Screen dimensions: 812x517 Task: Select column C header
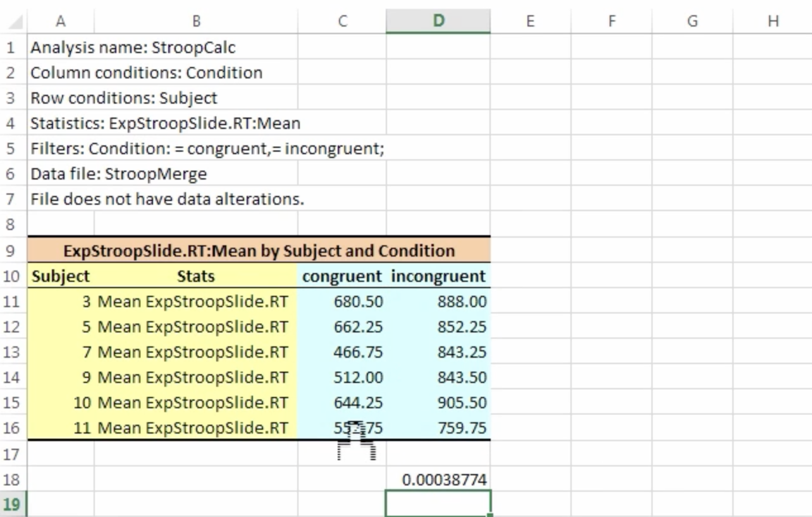342,21
